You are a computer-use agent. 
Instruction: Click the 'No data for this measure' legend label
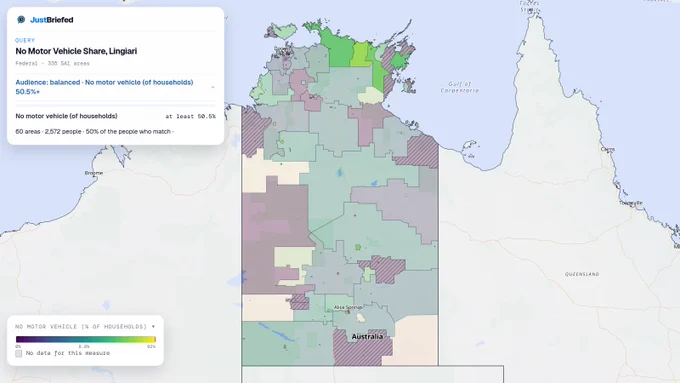point(68,353)
